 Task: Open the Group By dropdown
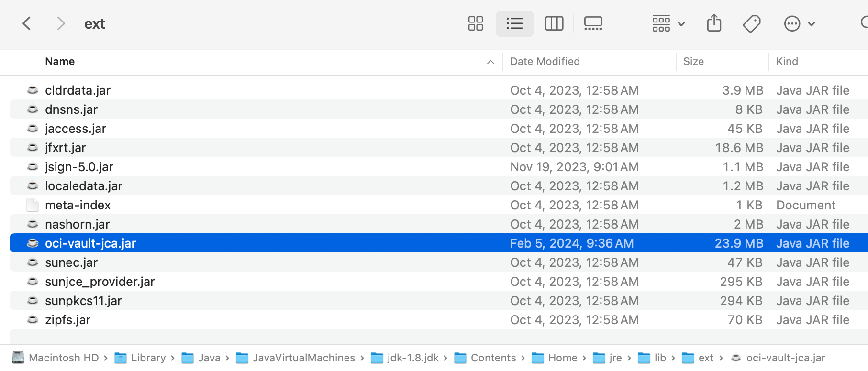668,23
